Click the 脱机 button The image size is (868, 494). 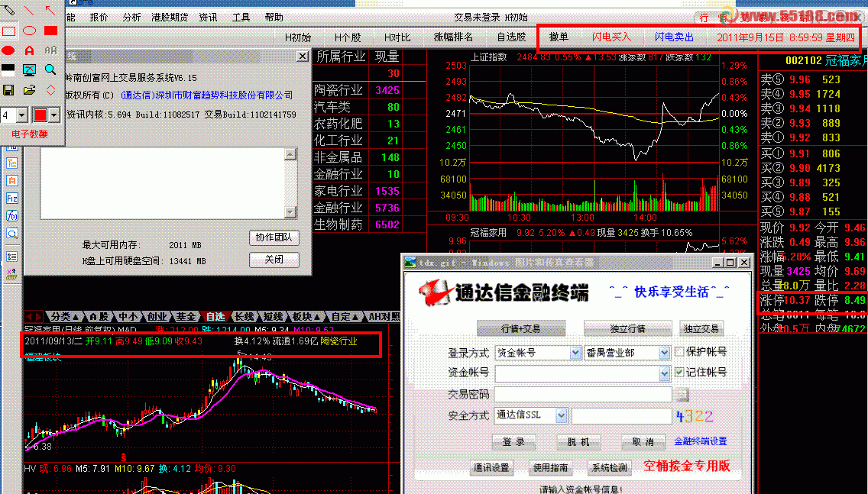pyautogui.click(x=578, y=441)
